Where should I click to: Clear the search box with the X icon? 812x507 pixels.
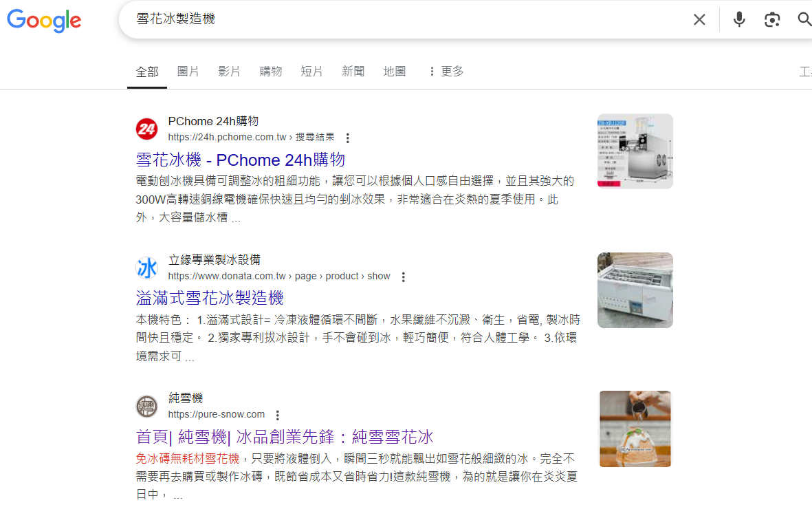pos(699,20)
